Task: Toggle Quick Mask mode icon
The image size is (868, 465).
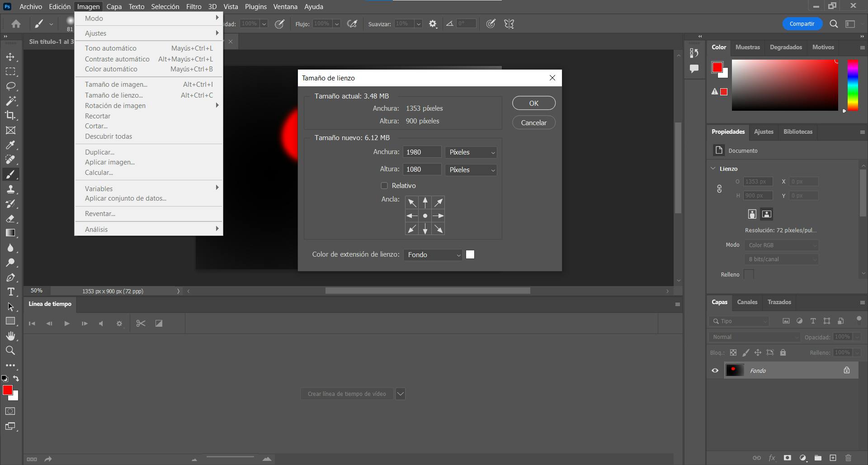Action: coord(10,411)
